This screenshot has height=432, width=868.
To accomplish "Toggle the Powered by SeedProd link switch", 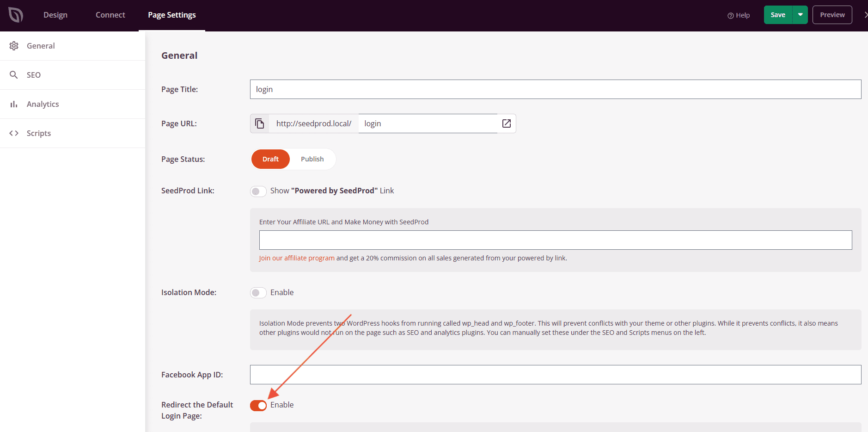I will 258,191.
